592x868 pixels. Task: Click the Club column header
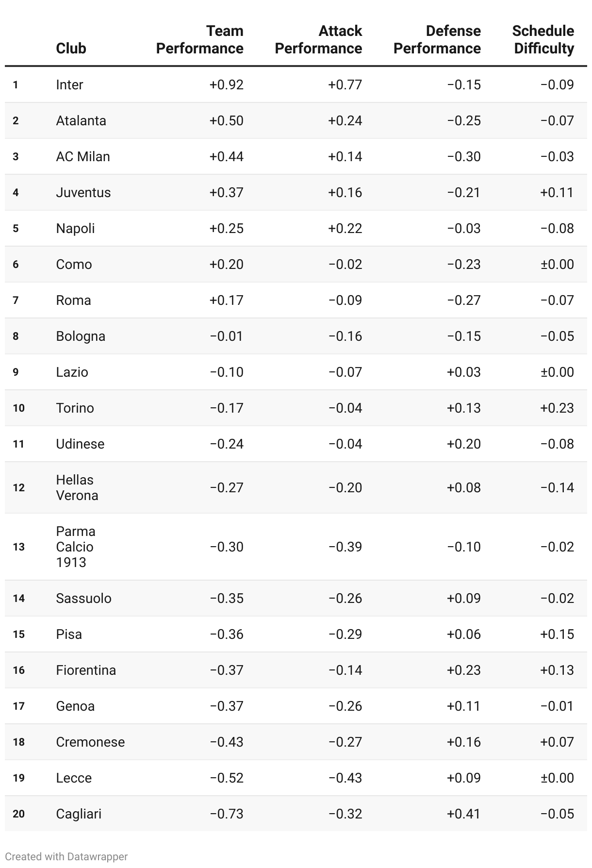pyautogui.click(x=71, y=48)
